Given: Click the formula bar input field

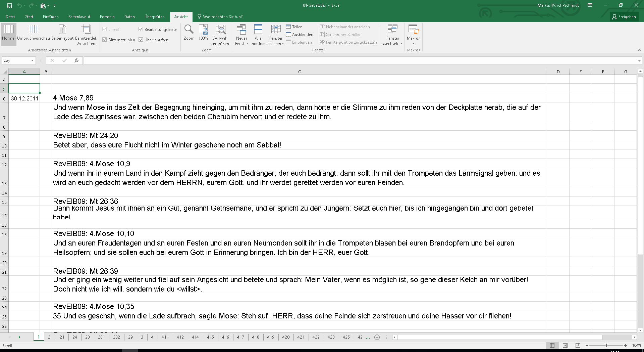Looking at the screenshot, I should point(360,60).
